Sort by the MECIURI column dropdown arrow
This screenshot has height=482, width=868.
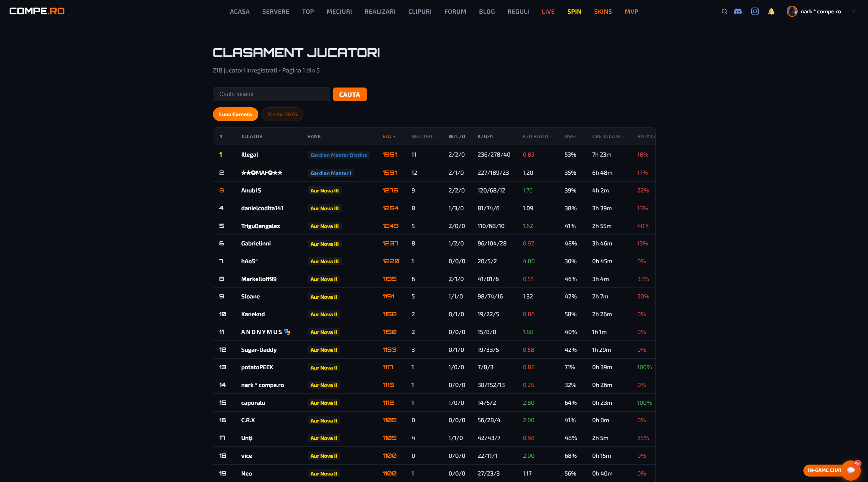(434, 136)
